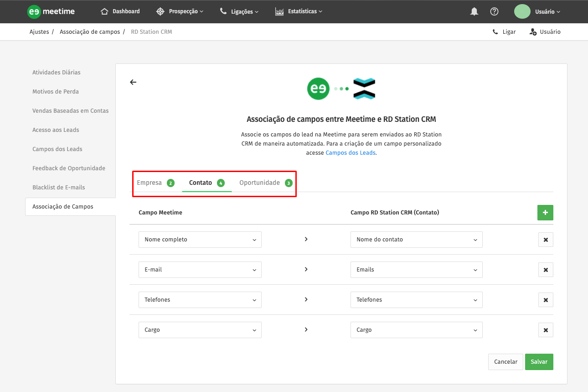Click the Campo RD Station CRM (Contato) header
This screenshot has height=392, width=588.
tap(395, 213)
